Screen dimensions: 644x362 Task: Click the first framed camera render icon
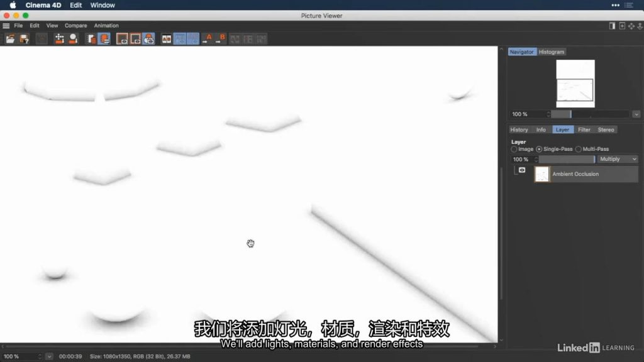(122, 39)
